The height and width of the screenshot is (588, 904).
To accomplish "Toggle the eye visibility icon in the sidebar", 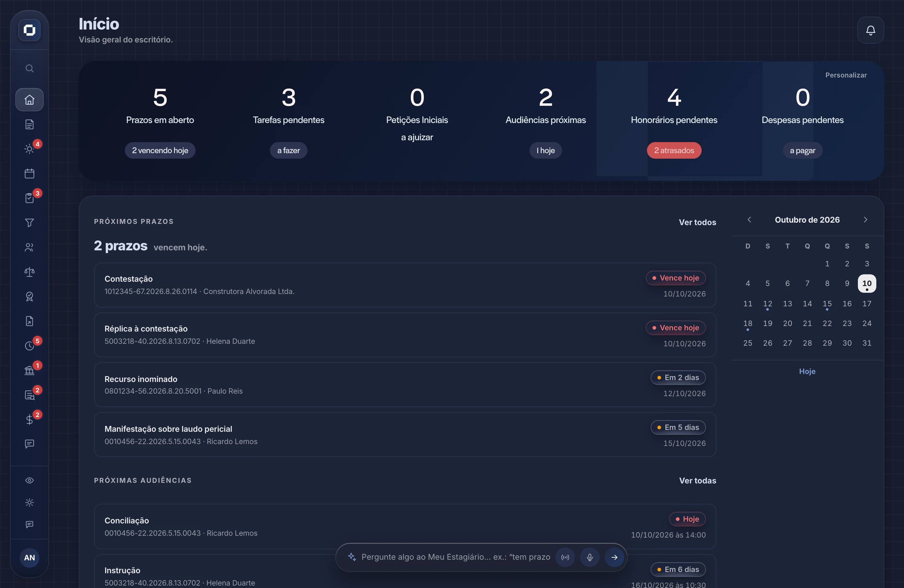I will 29,480.
